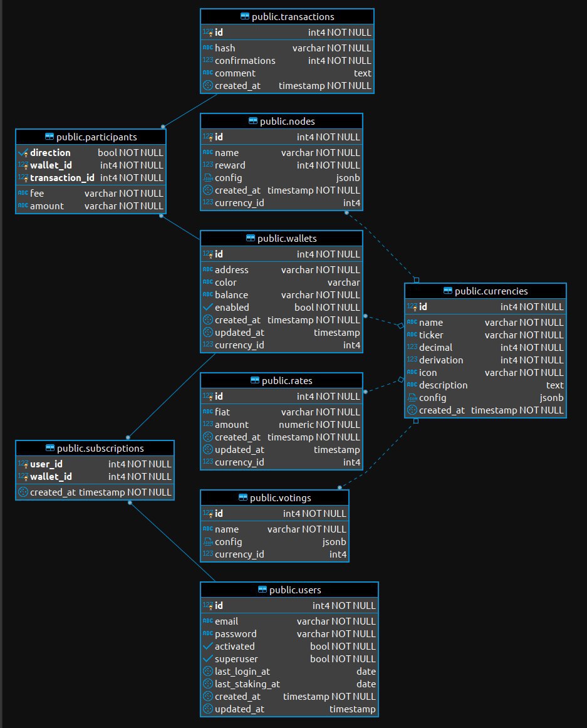
Task: Select the 'name' column in votings
Action: [274, 529]
